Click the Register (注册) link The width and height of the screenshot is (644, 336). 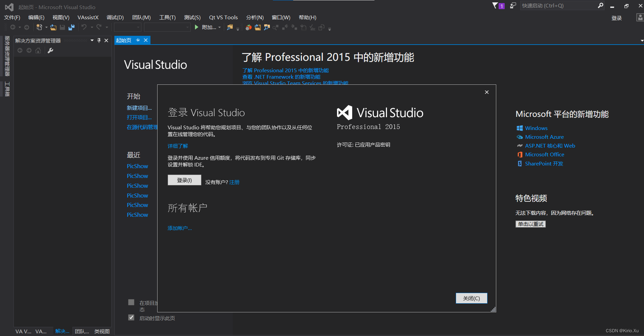tap(234, 182)
